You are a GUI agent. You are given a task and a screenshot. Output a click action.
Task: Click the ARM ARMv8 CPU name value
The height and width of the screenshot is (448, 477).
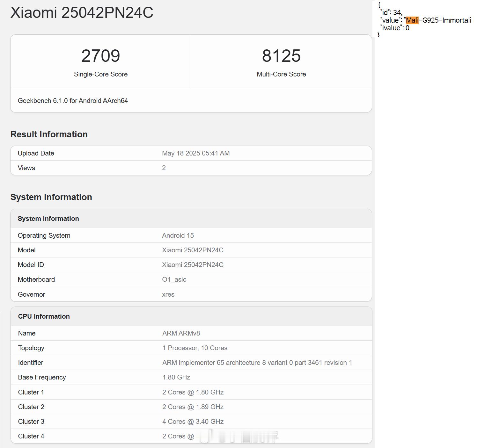point(181,333)
